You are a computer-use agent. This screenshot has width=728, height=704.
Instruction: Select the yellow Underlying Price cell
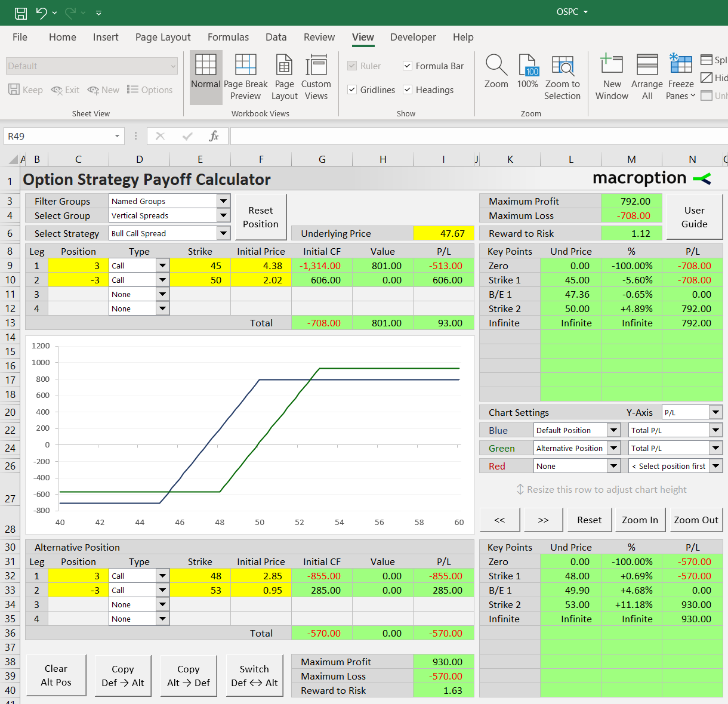pos(443,233)
